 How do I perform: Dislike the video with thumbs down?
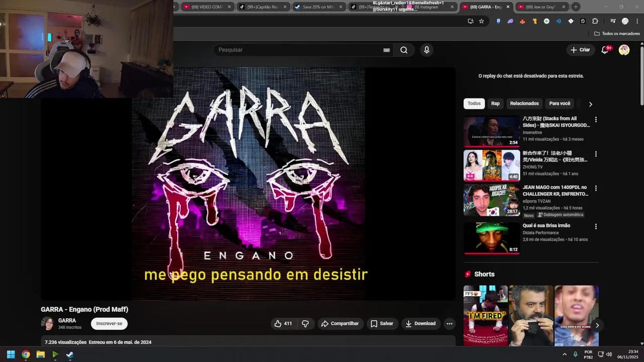305,323
